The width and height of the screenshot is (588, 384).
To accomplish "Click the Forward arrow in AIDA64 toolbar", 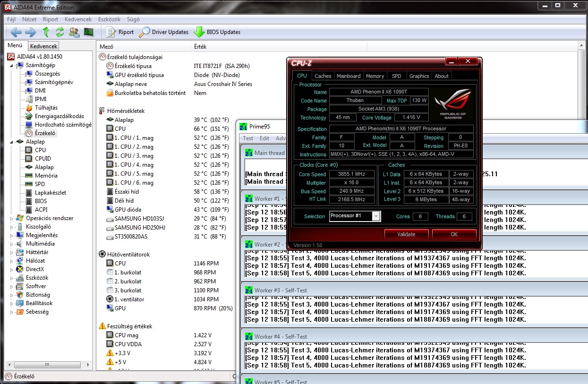I will [x=30, y=32].
